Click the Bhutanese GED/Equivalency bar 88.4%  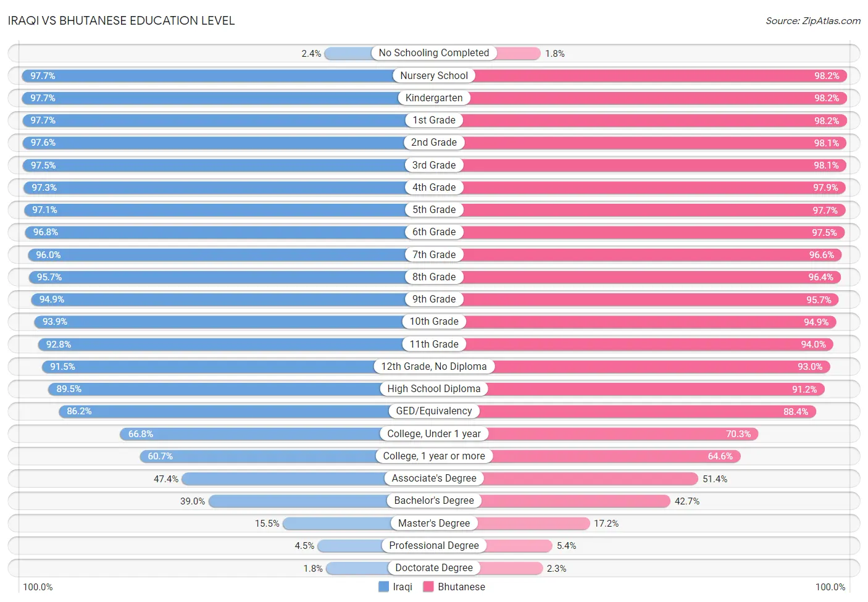tap(648, 411)
